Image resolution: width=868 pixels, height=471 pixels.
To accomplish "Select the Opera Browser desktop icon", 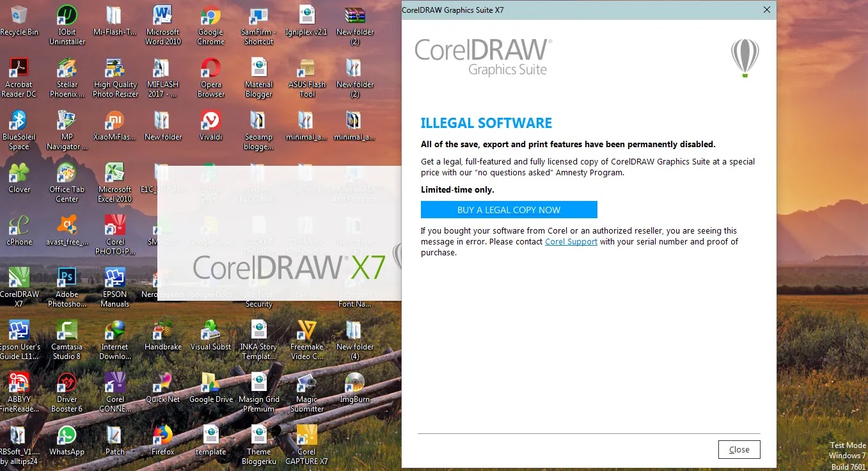I will 210,77.
